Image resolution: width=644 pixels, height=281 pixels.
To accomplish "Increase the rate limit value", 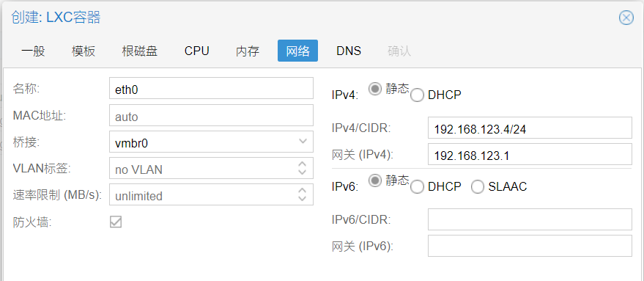I will pos(303,190).
